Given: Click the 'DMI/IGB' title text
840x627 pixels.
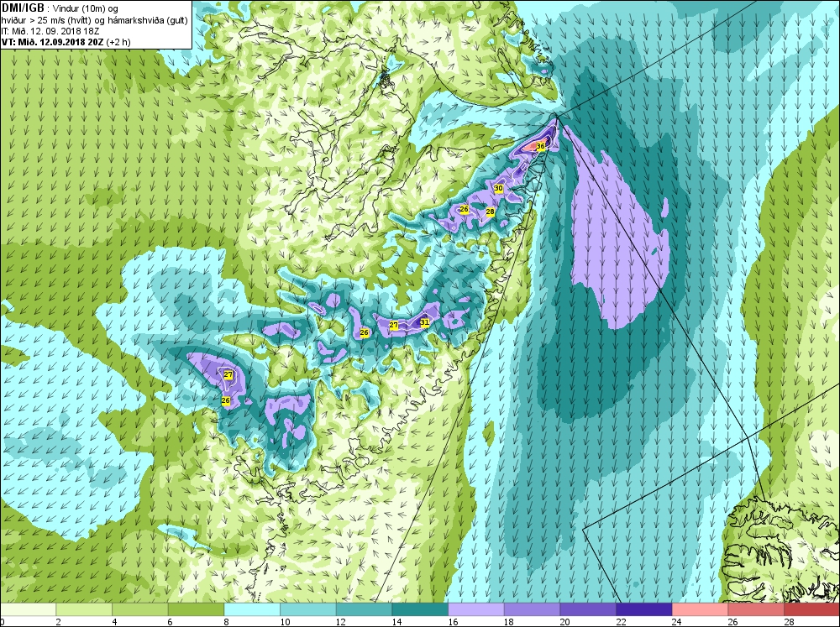Looking at the screenshot, I should click(23, 8).
